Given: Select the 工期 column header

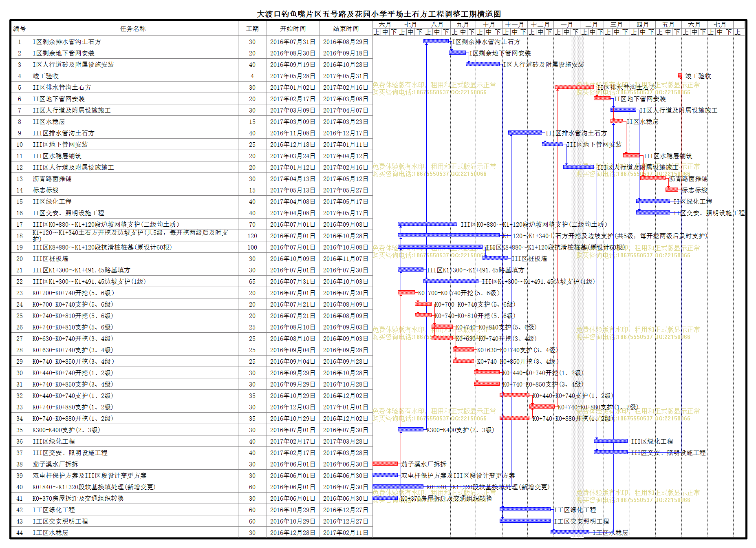Looking at the screenshot, I should coord(252,29).
